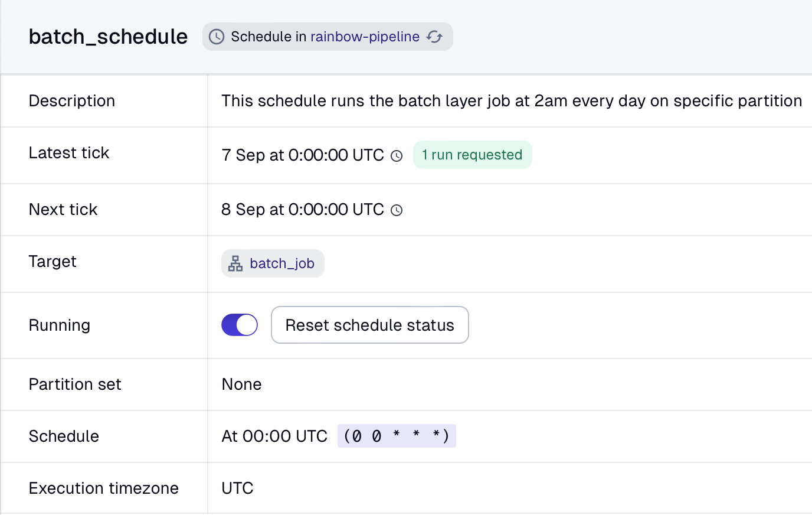The height and width of the screenshot is (515, 812).
Task: Click the clock icon in the Schedule badge
Action: pos(217,37)
